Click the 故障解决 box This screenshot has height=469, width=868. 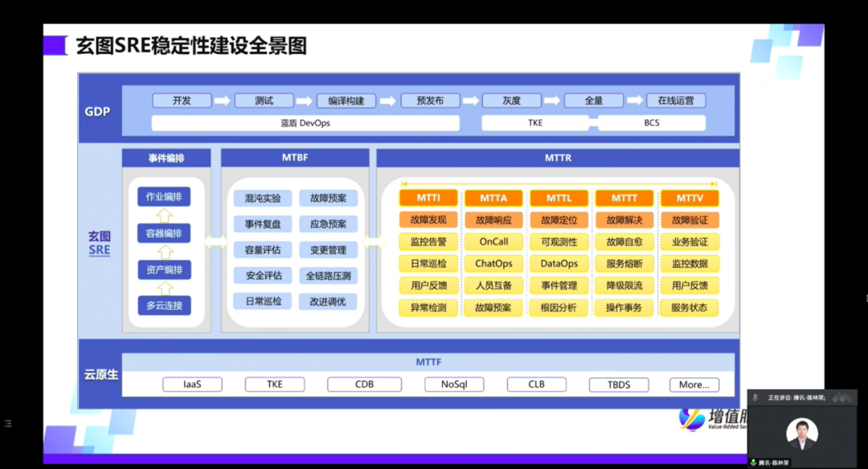click(x=624, y=220)
